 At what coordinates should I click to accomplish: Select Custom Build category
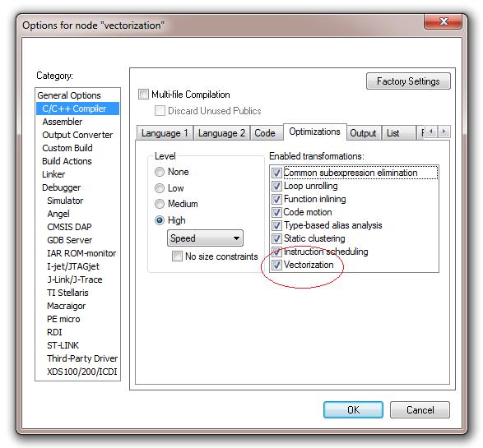[67, 148]
